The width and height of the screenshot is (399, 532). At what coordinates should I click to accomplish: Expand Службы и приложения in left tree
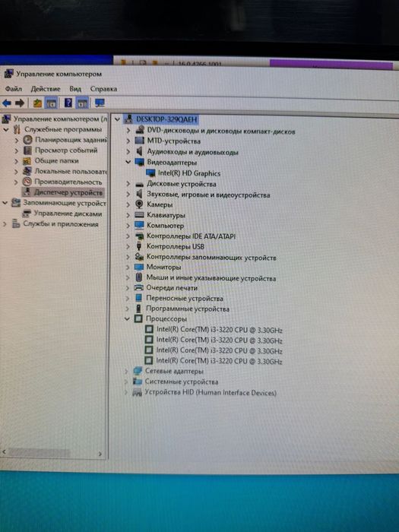coord(5,224)
